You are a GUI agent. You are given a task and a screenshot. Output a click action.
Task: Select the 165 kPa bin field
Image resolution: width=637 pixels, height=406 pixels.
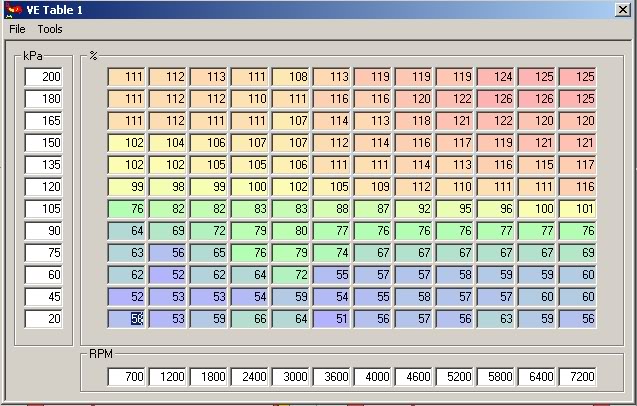[43, 121]
